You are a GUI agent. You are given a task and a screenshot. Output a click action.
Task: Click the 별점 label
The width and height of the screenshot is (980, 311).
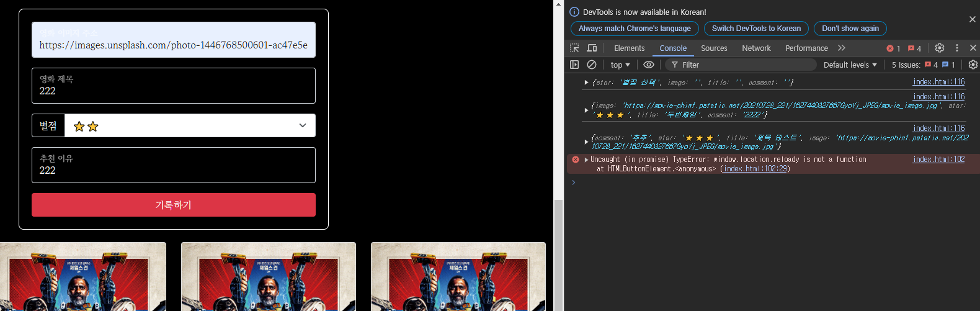pos(48,125)
